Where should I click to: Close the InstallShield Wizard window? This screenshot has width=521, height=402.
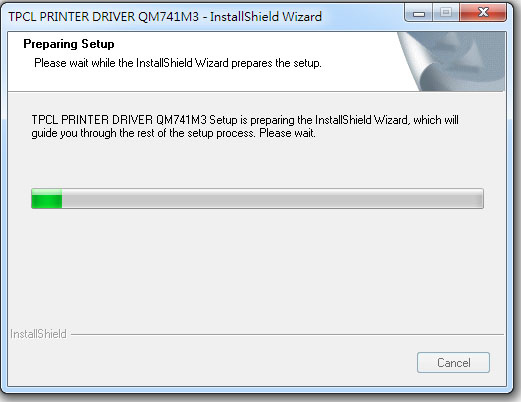pos(483,13)
